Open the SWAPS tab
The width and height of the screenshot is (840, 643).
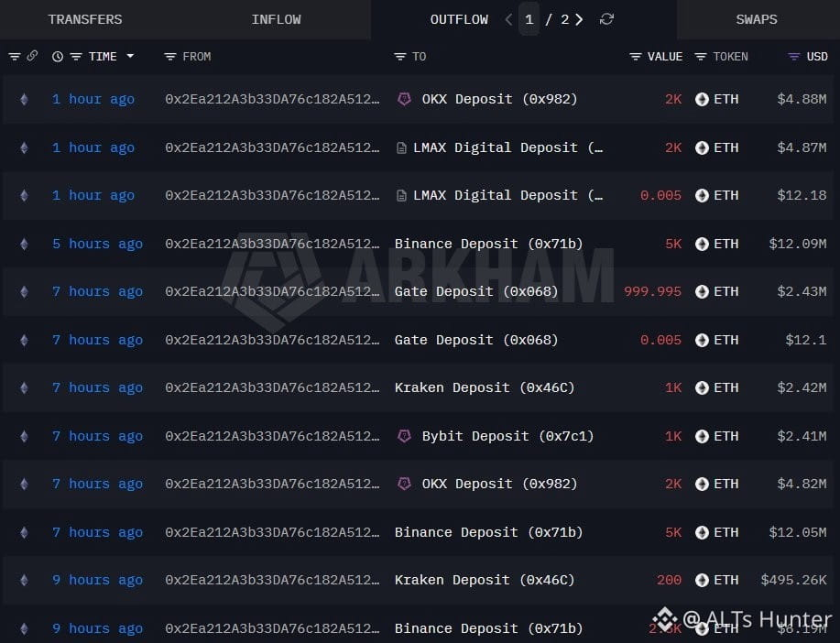(x=757, y=19)
